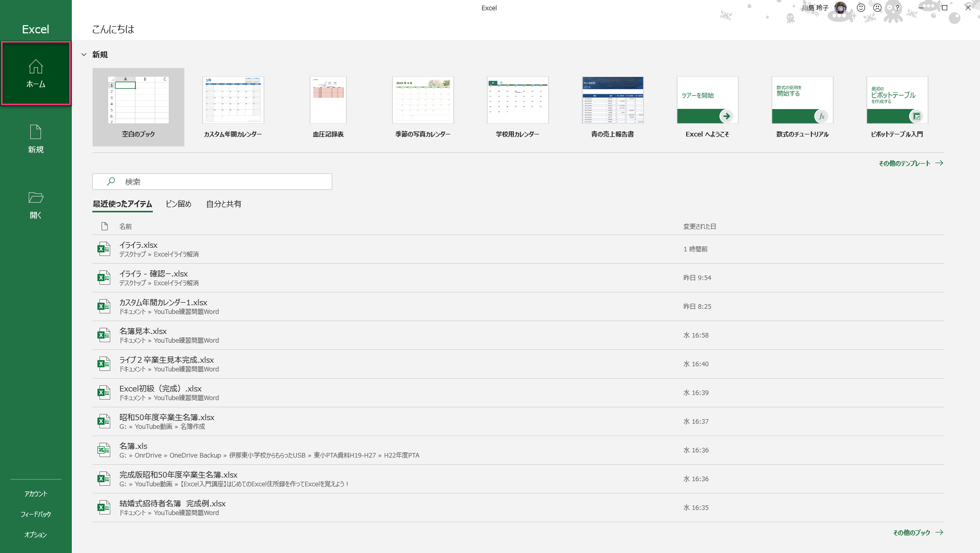Click the document icon in list header
The height and width of the screenshot is (553, 980).
click(x=105, y=226)
